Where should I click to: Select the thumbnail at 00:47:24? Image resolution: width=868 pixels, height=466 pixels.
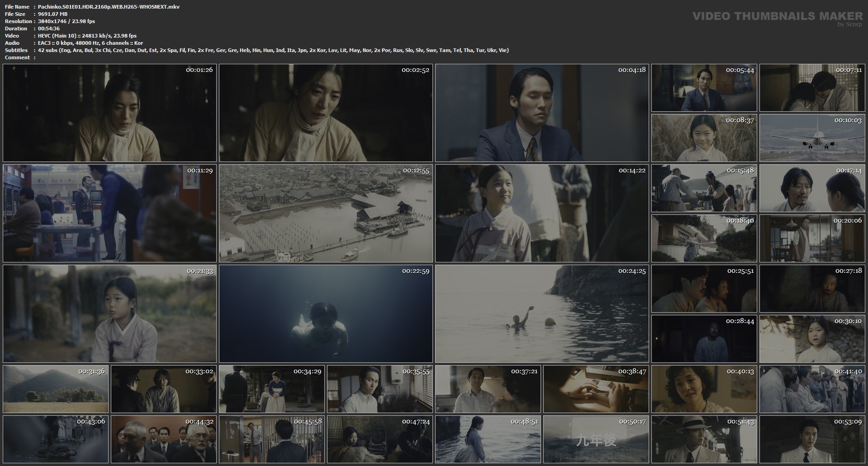pyautogui.click(x=380, y=439)
